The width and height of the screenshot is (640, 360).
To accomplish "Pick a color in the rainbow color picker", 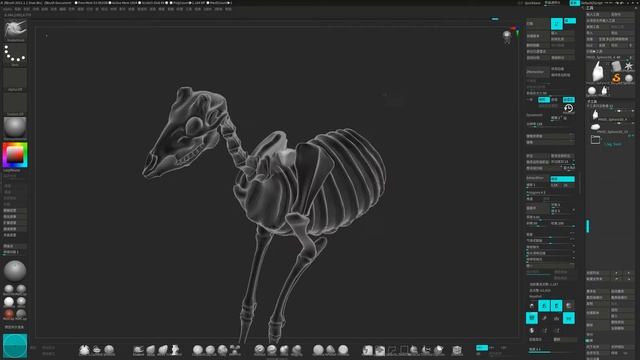I will (15, 155).
